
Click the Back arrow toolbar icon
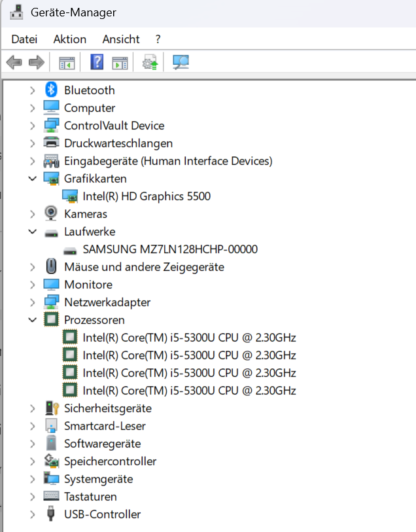pos(14,62)
